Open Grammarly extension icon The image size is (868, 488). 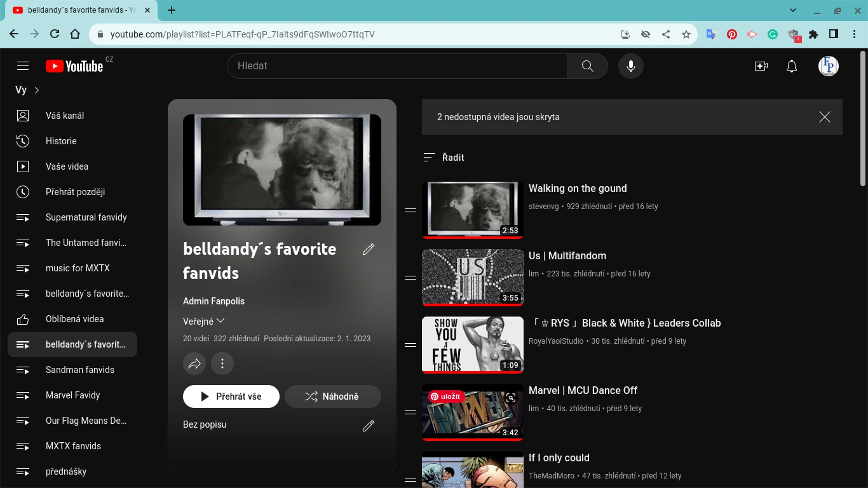pyautogui.click(x=773, y=34)
